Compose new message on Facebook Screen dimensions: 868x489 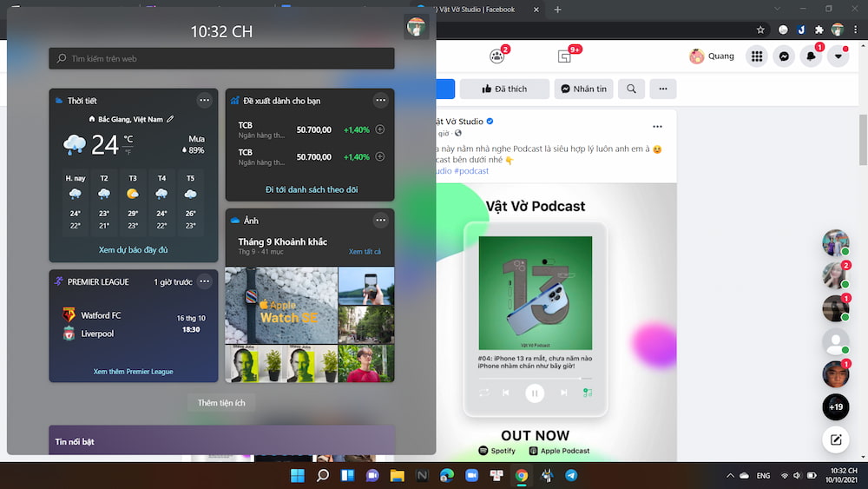tap(836, 439)
